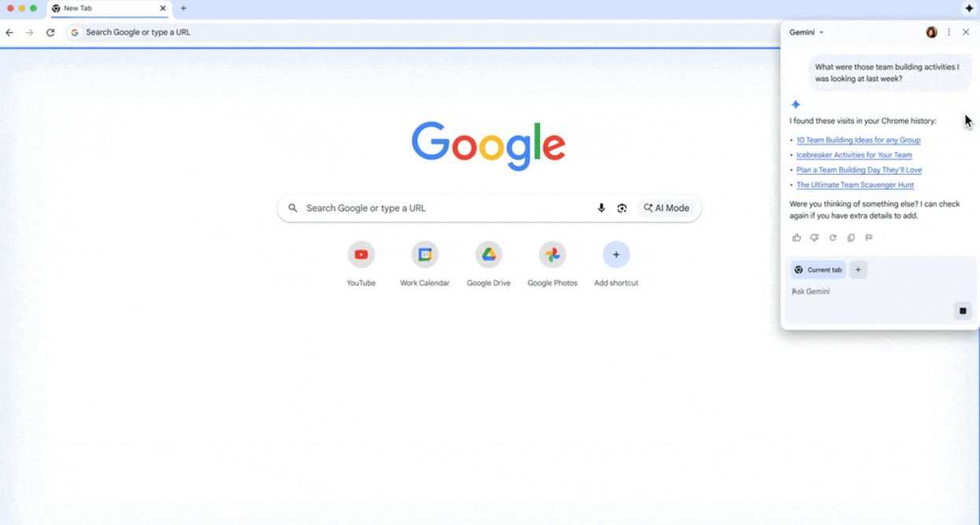Image resolution: width=980 pixels, height=525 pixels.
Task: Reload the page using refresh icon
Action: (x=50, y=32)
